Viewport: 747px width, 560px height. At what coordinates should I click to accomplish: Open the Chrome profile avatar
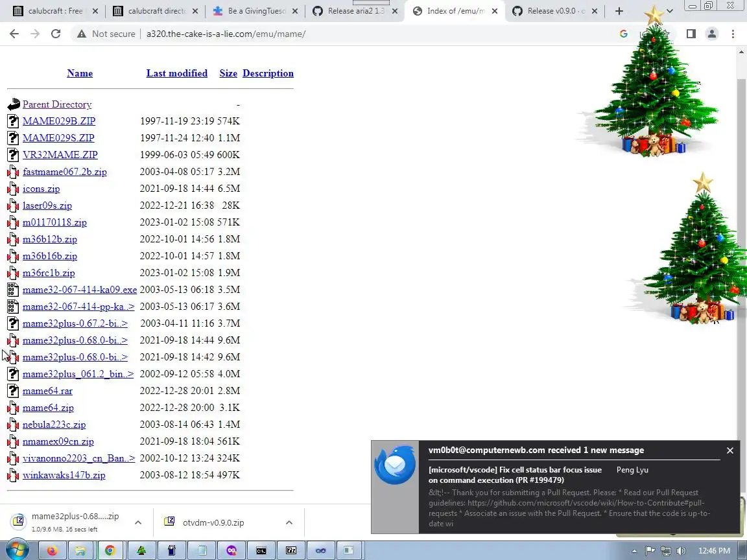pyautogui.click(x=712, y=34)
